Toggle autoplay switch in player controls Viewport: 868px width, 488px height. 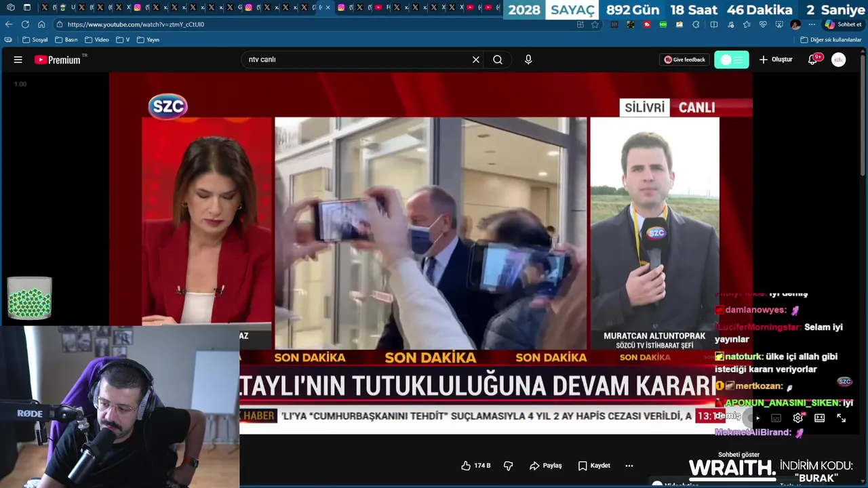753,418
